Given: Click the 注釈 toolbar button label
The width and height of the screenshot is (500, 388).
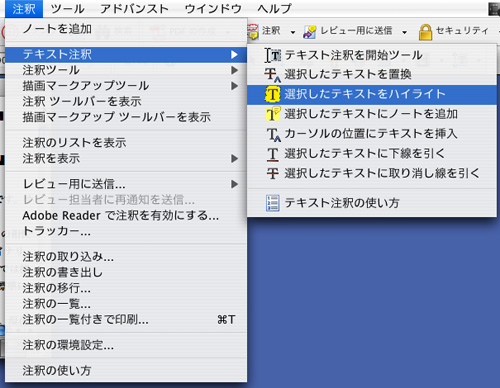Looking at the screenshot, I should click(x=271, y=31).
